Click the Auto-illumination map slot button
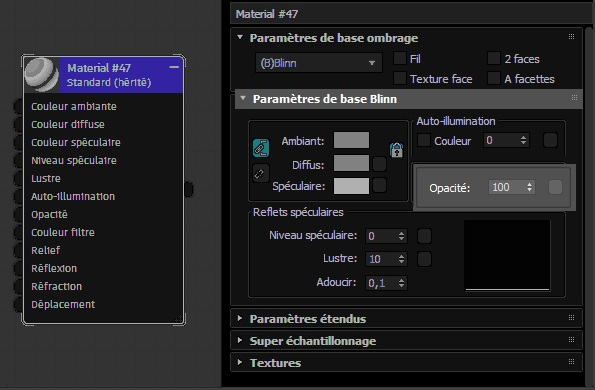595x390 pixels. tap(550, 140)
